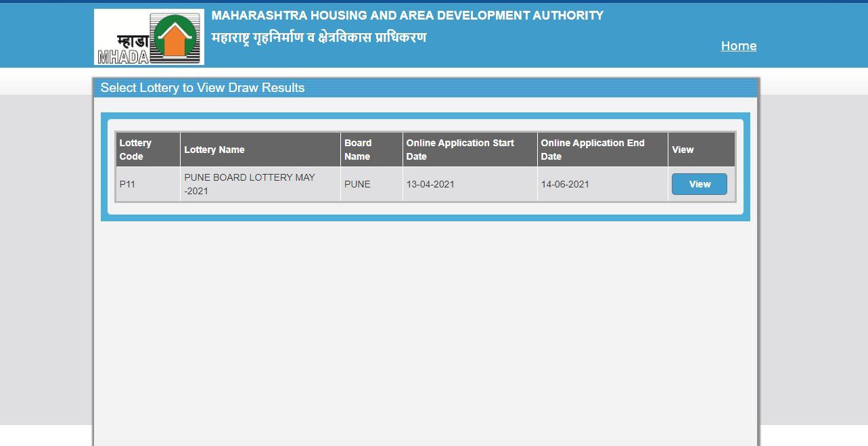Open the Home link
This screenshot has width=868, height=446.
[x=739, y=45]
